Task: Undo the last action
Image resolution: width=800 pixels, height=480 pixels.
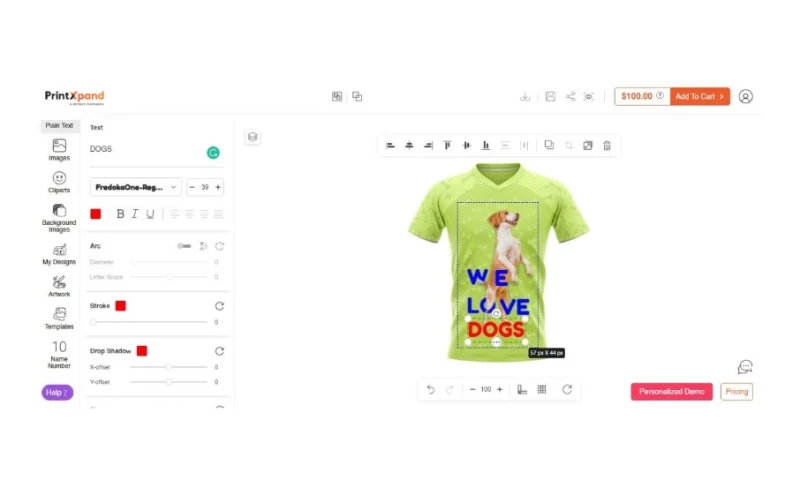Action: [x=431, y=390]
